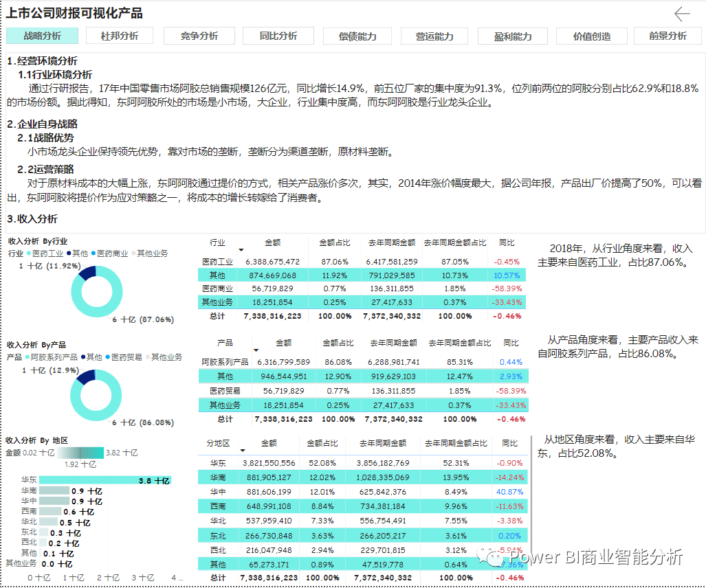Image resolution: width=706 pixels, height=588 pixels.
Task: Go to the 同比分析 tab
Action: (278, 36)
